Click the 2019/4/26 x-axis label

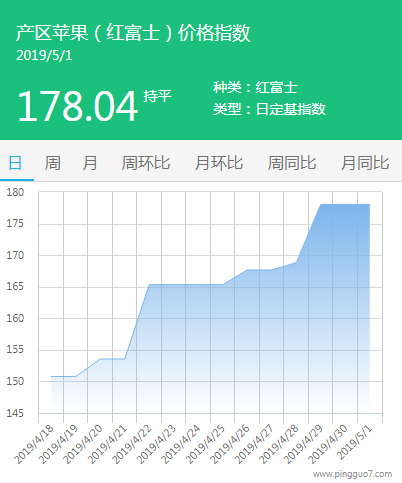(x=230, y=444)
